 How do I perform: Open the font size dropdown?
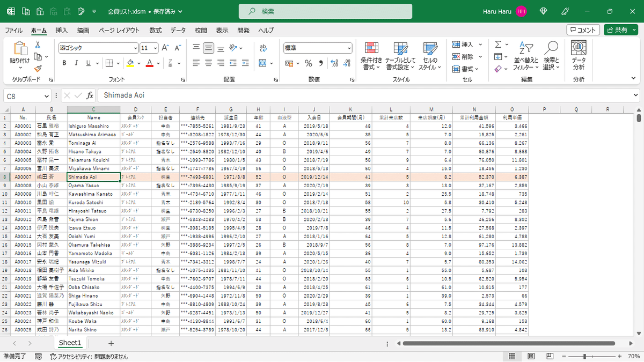click(154, 48)
